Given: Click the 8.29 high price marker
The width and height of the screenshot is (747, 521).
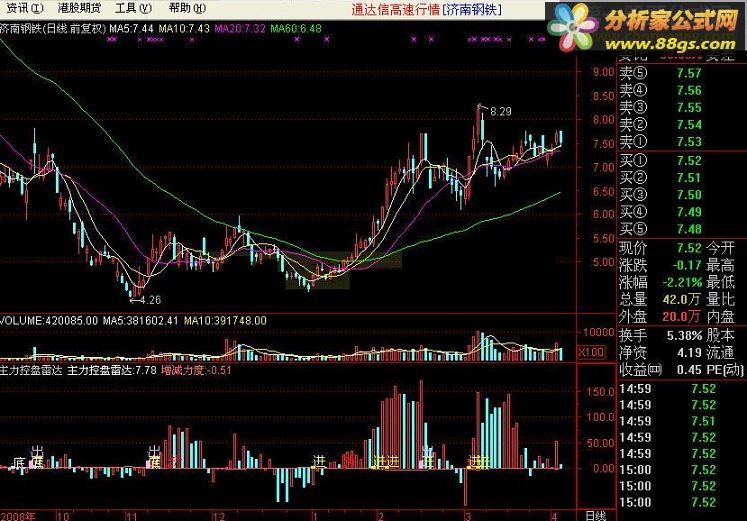Looking at the screenshot, I should tap(501, 111).
